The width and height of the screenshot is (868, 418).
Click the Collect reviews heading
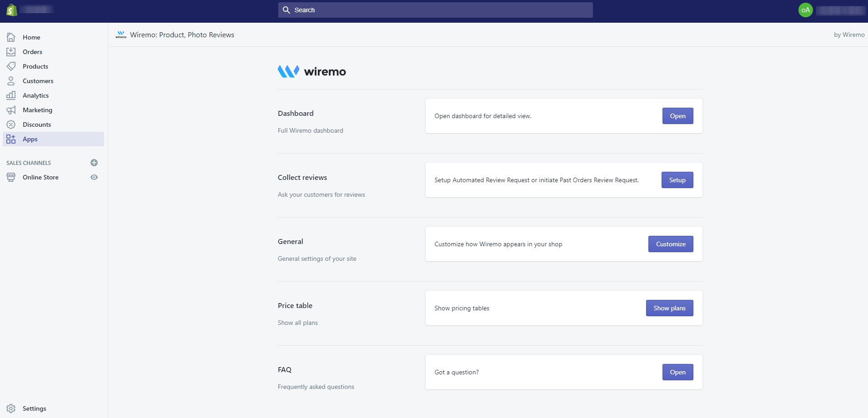302,177
